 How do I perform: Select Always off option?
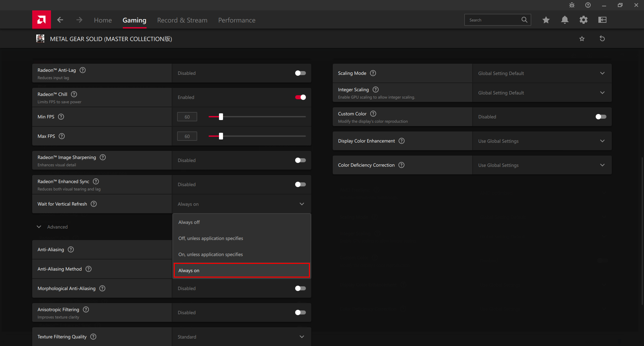point(241,222)
